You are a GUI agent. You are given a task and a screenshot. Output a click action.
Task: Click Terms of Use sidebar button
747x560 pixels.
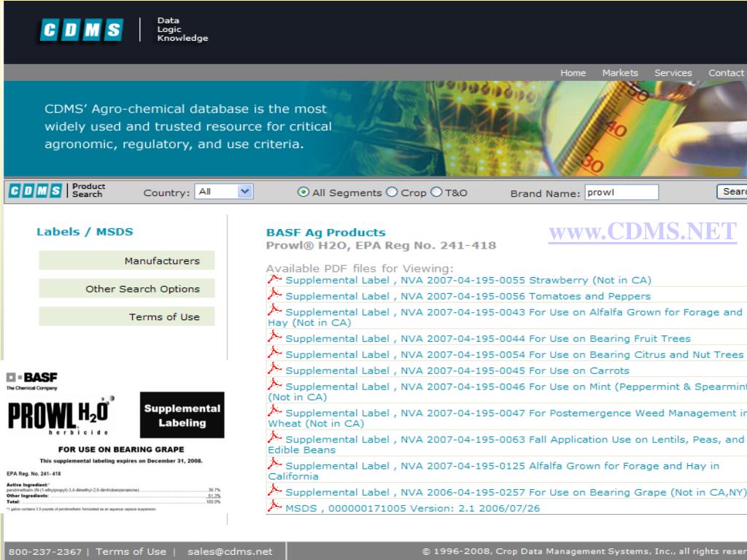127,316
